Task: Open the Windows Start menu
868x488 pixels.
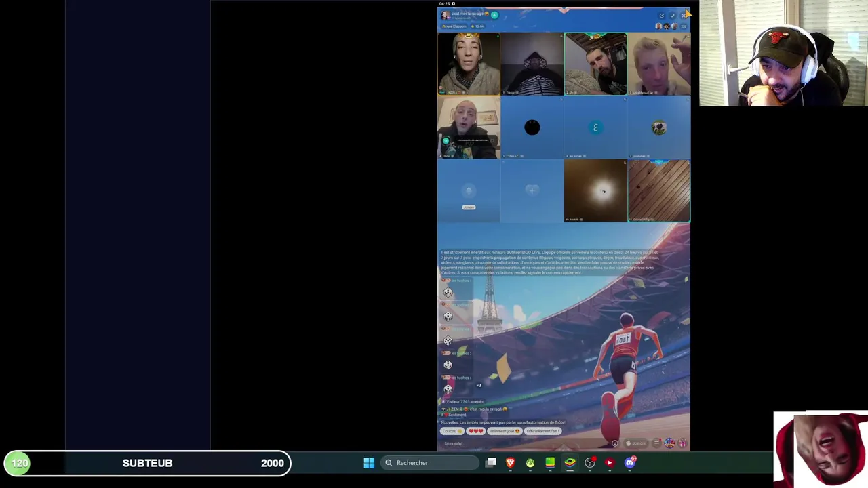Action: point(369,463)
